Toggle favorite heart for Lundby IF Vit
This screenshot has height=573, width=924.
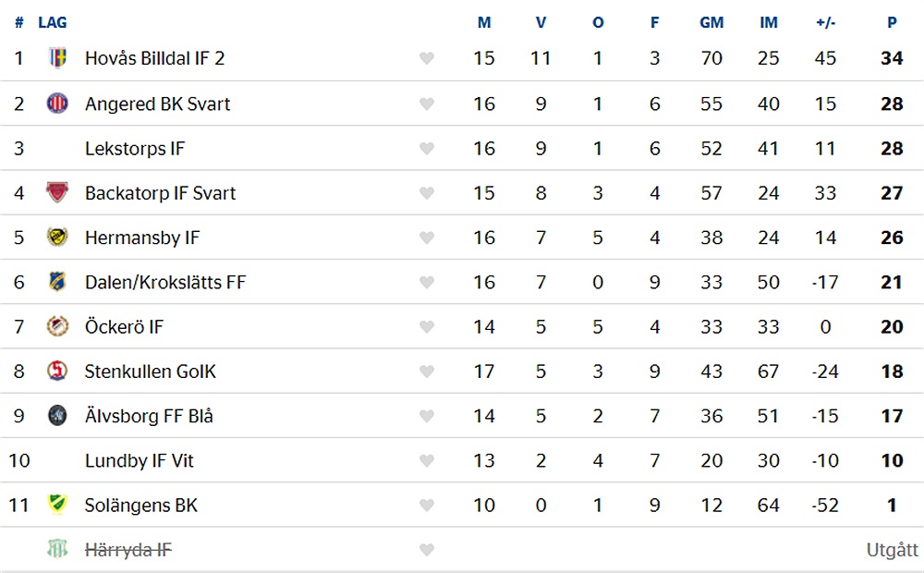(427, 461)
